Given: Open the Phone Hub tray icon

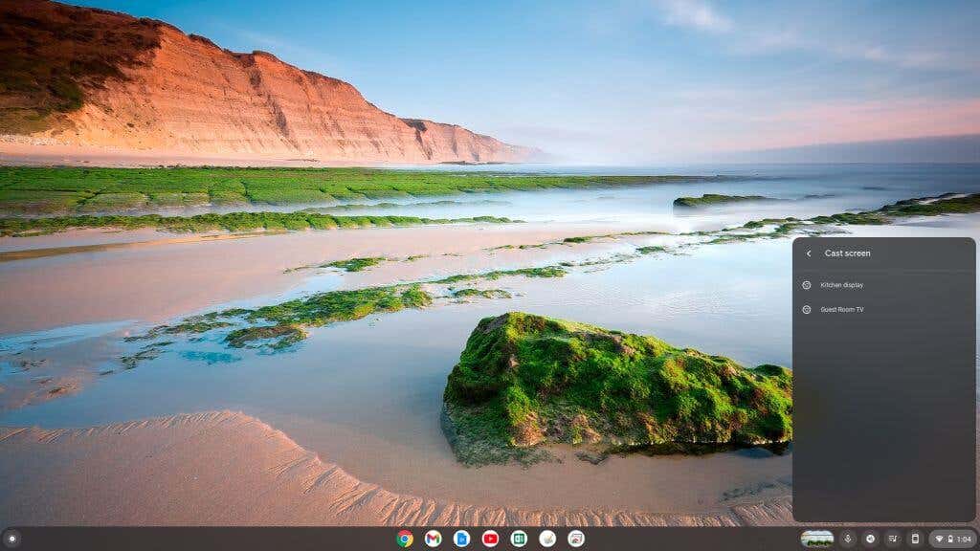Looking at the screenshot, I should tap(915, 539).
